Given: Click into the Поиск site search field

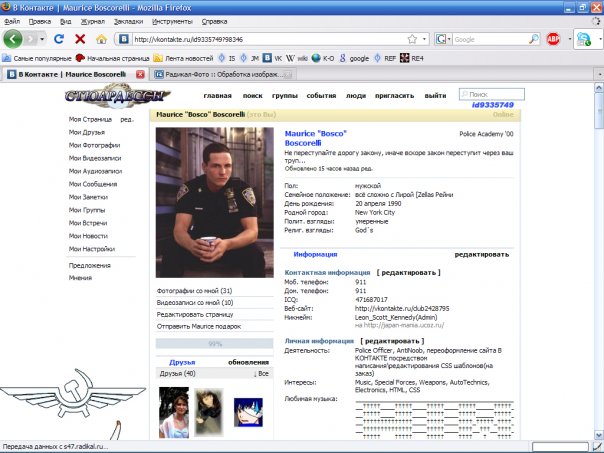Looking at the screenshot, I should point(492,94).
